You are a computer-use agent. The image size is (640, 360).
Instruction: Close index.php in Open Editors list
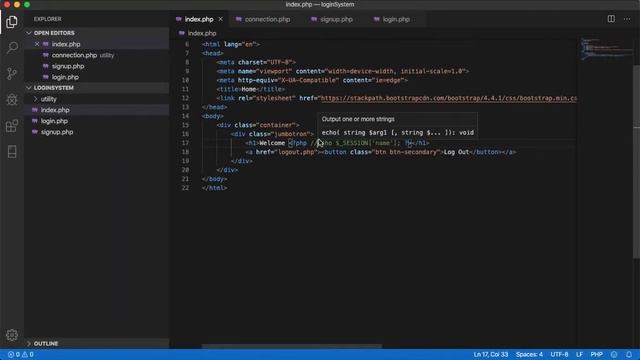click(x=37, y=44)
